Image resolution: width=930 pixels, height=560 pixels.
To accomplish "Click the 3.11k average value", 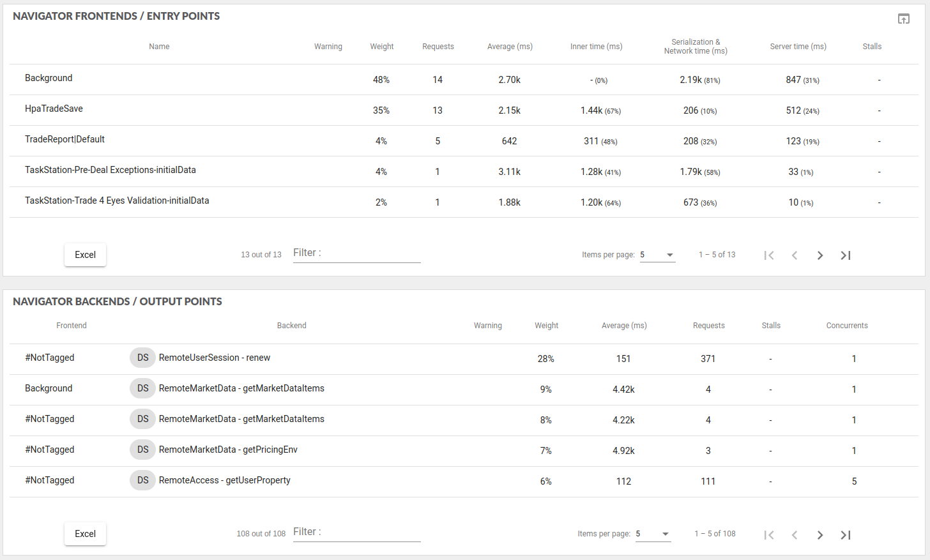I will 509,172.
